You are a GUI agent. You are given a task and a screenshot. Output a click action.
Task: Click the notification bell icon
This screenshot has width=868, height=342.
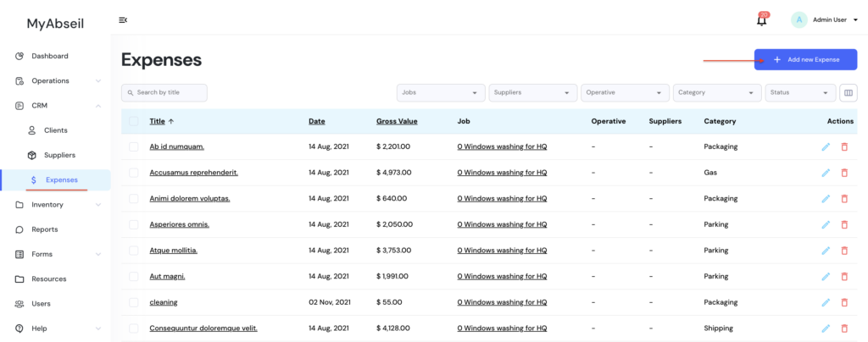point(761,20)
